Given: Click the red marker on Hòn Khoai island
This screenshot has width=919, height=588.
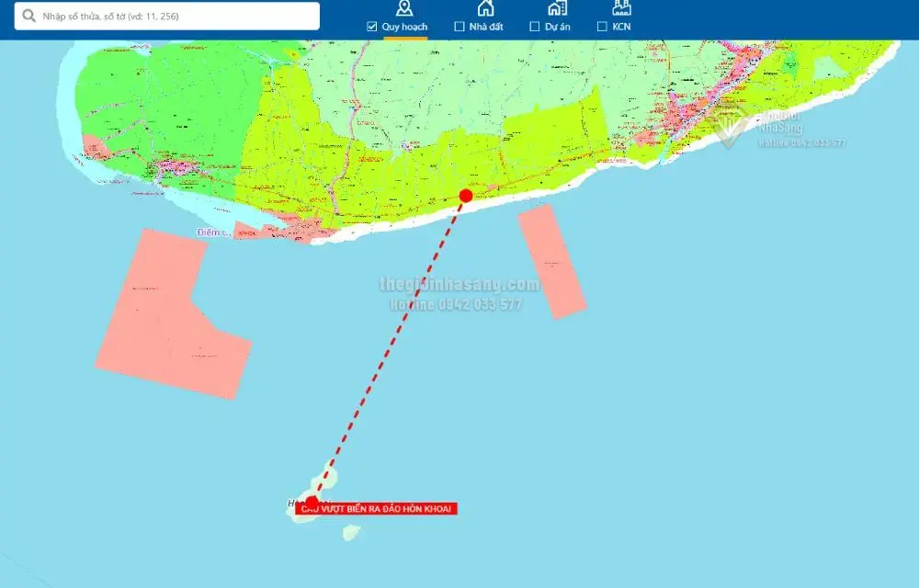Looking at the screenshot, I should tap(312, 502).
